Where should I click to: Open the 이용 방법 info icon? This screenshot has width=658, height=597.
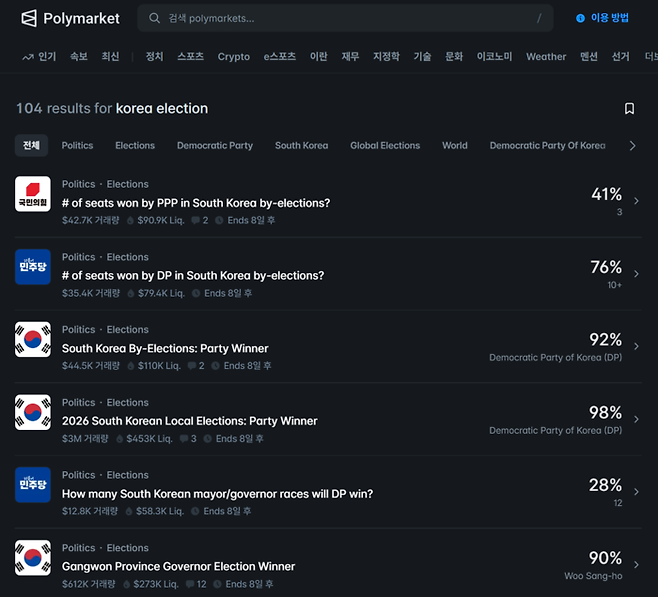(x=580, y=18)
